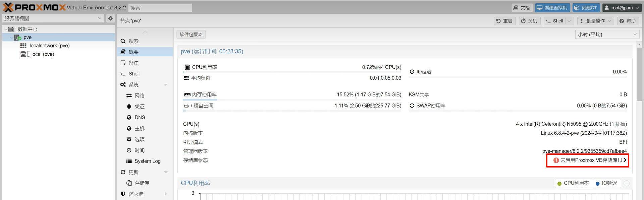Image resolution: width=644 pixels, height=200 pixels.
Task: Open the 存储库 repositories page
Action: [145, 183]
